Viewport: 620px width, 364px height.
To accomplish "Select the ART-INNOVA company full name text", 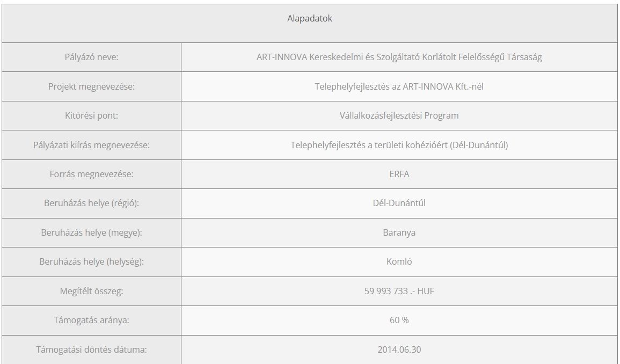I will pos(399,57).
